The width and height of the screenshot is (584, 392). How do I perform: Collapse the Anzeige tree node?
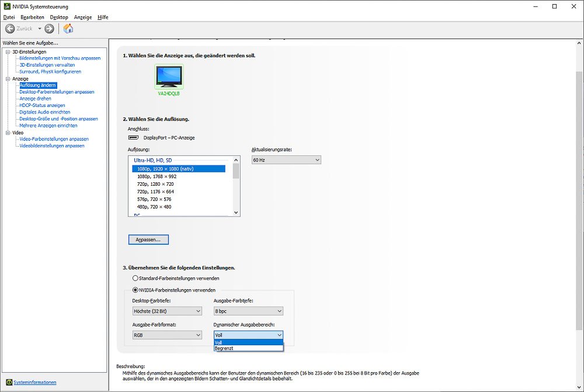click(x=8, y=79)
